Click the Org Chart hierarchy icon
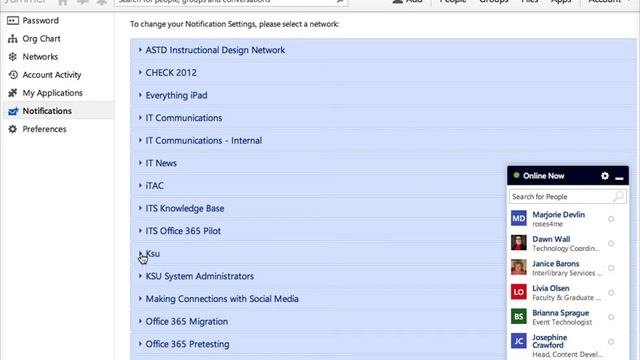Screen dimensions: 640x360 point(13,39)
